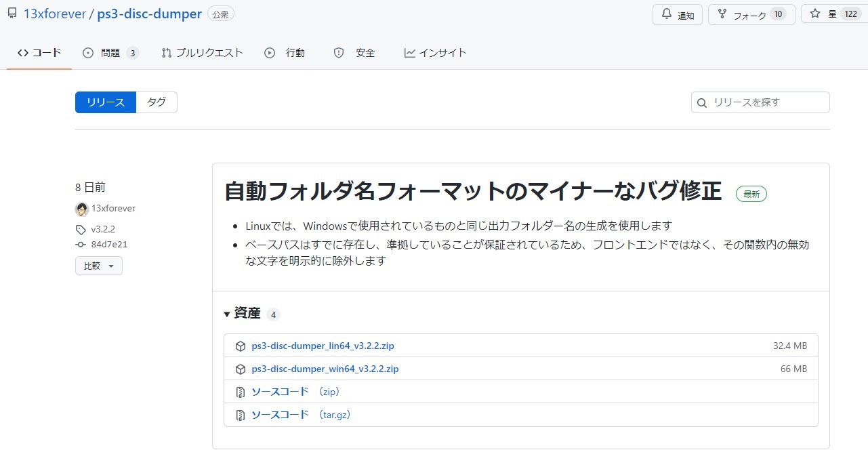Screen dimensions: 868x471
Task: Open the 安全 tab
Action: point(354,53)
